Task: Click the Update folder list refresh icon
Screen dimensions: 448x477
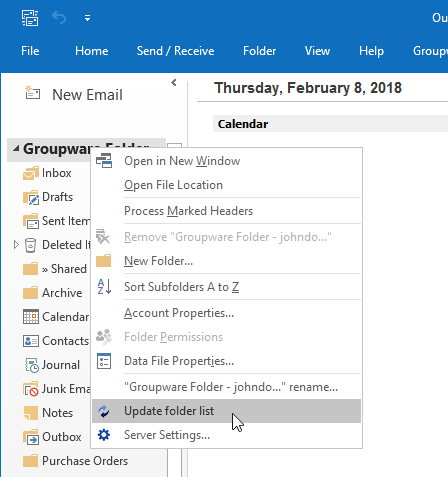Action: pyautogui.click(x=104, y=411)
